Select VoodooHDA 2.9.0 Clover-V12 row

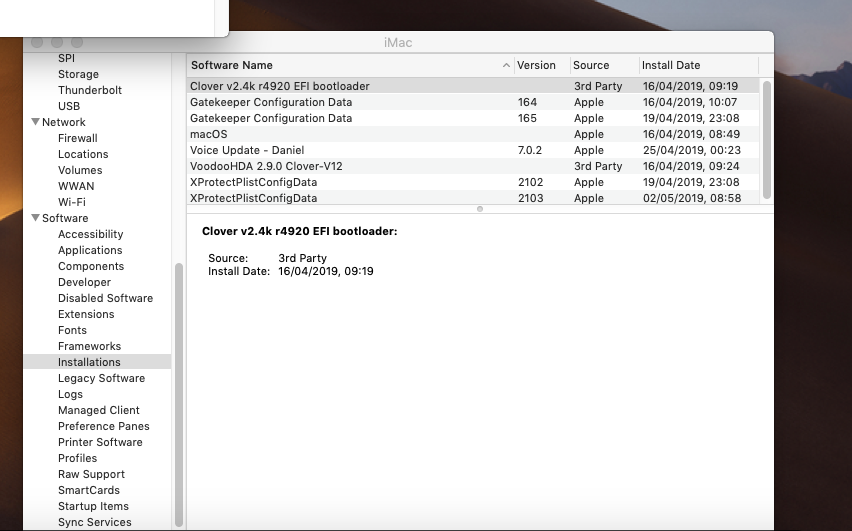tap(473, 166)
